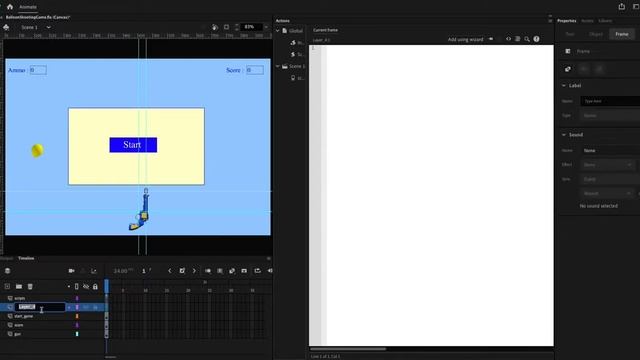640x360 pixels.
Task: Click the pin script icon in Actions
Action: [x=491, y=39]
